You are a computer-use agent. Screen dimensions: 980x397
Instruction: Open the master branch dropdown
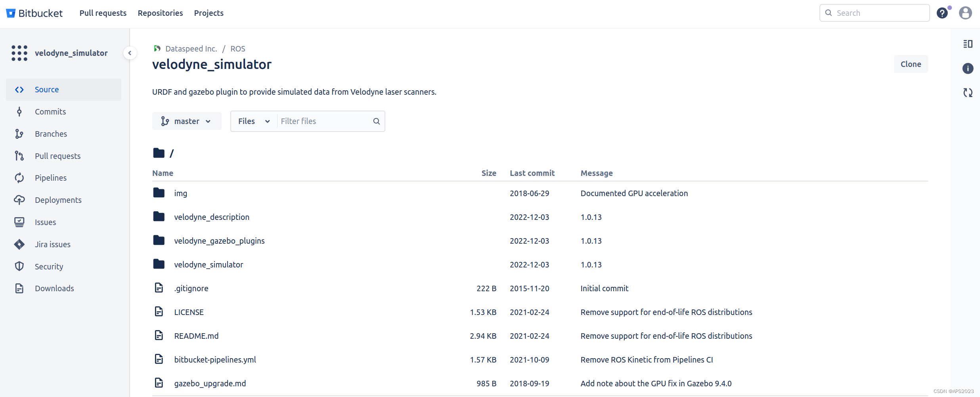click(186, 121)
